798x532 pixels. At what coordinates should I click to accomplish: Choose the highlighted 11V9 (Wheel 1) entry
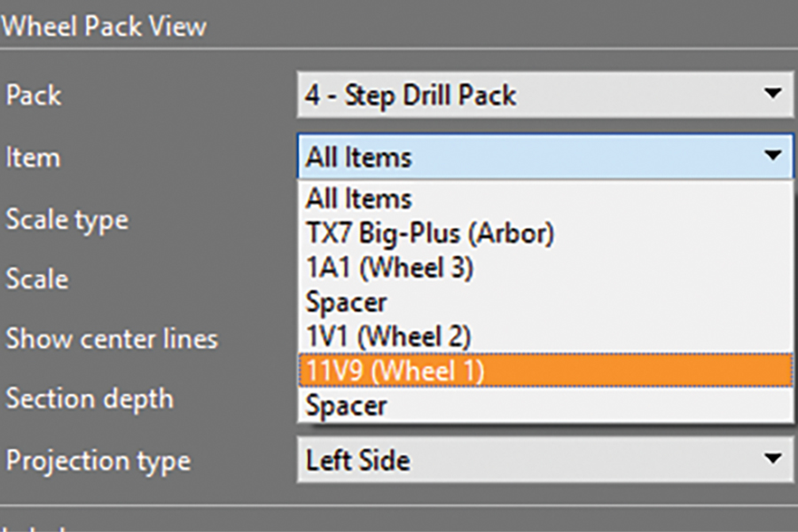(394, 372)
